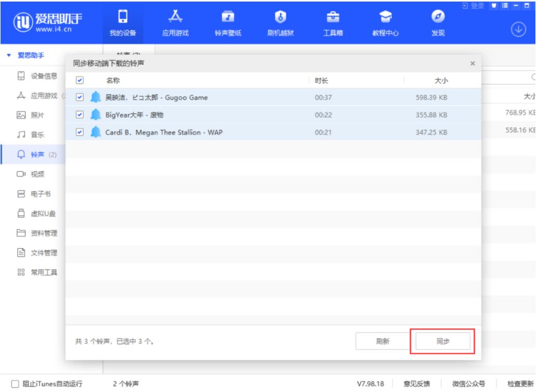Image resolution: width=537 pixels, height=392 pixels.
Task: Select 铃声 in the left sidebar
Action: tap(36, 155)
